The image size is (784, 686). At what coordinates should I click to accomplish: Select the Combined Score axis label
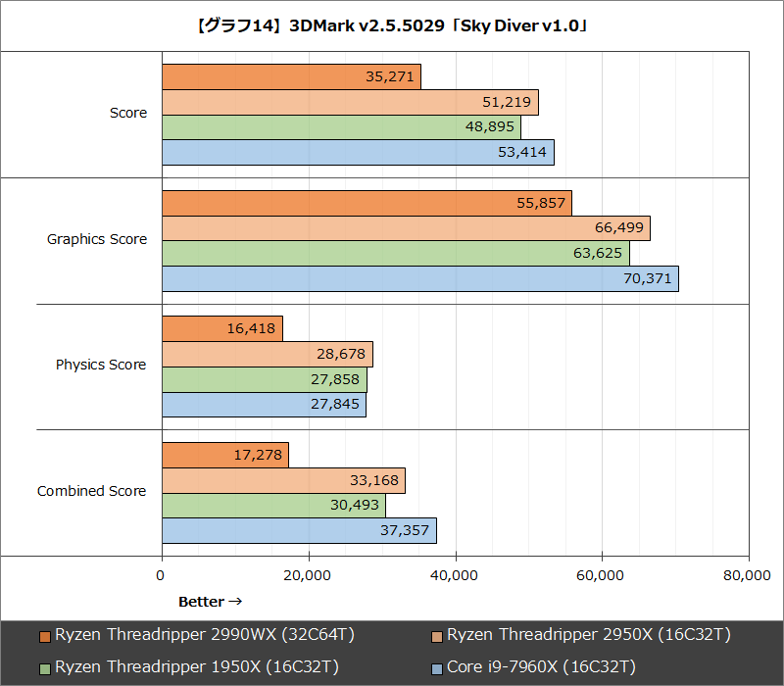[x=92, y=490]
